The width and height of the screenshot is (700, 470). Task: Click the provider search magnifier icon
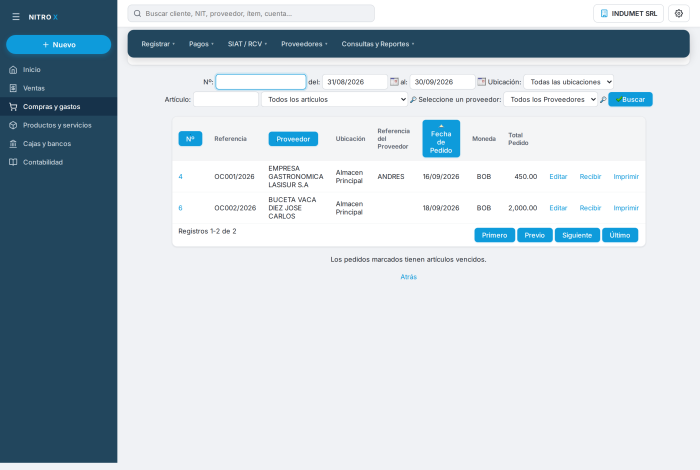[603, 100]
